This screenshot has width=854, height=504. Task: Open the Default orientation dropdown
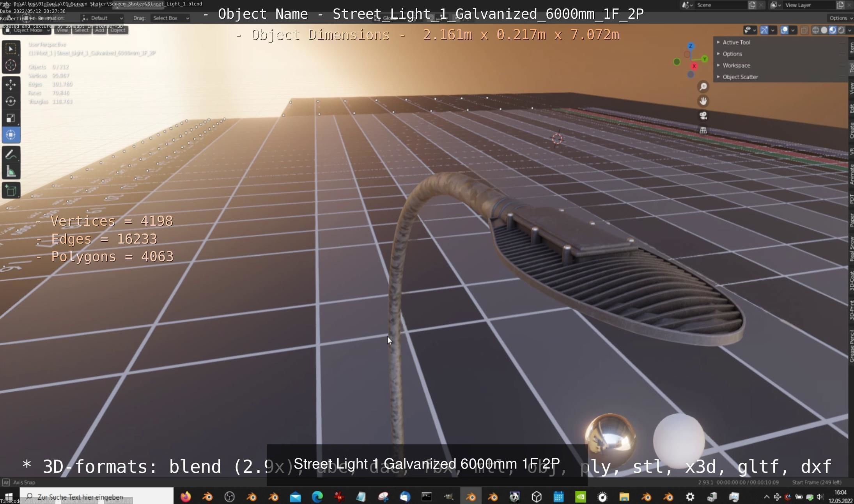click(102, 18)
